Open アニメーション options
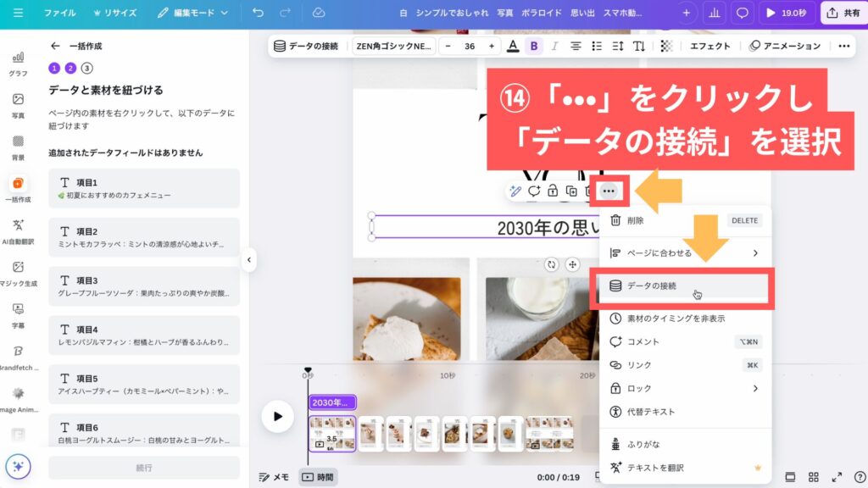The width and height of the screenshot is (868, 488). [x=785, y=47]
